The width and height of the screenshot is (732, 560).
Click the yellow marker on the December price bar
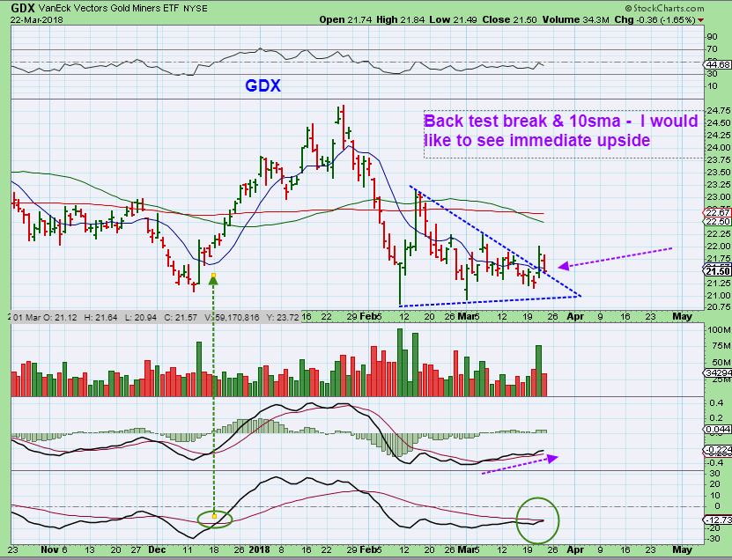click(x=214, y=276)
